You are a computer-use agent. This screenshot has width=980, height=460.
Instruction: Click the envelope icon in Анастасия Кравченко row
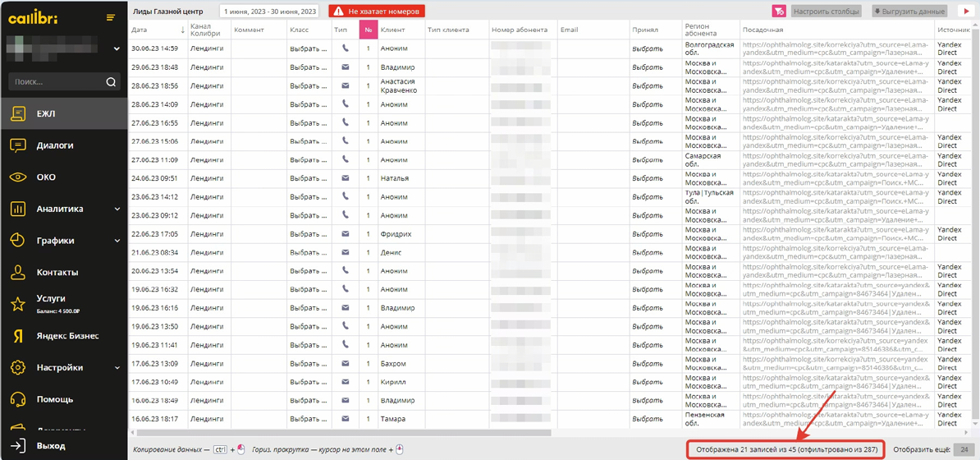coord(345,85)
